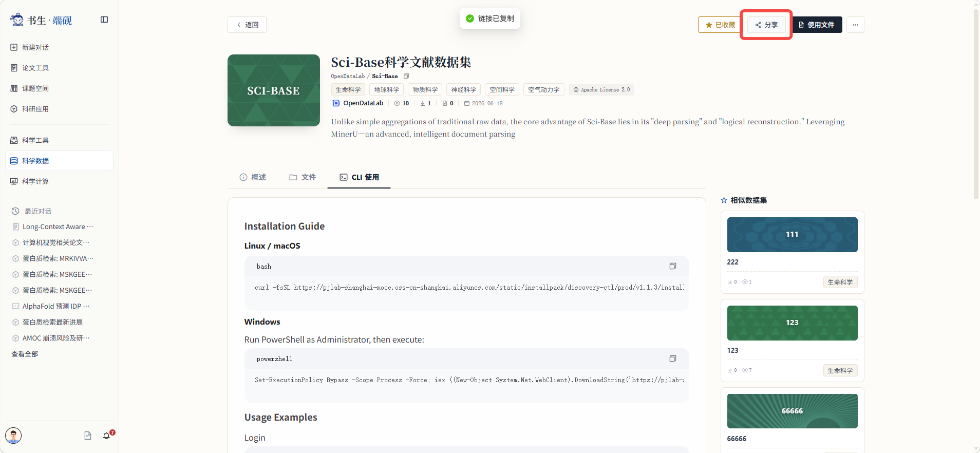
Task: Click the 2026-06-18 date text
Action: pos(487,103)
